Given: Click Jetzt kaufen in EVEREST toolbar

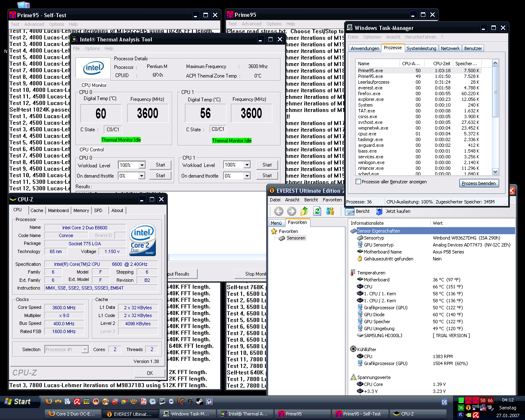Looking at the screenshot, I should coord(393,211).
